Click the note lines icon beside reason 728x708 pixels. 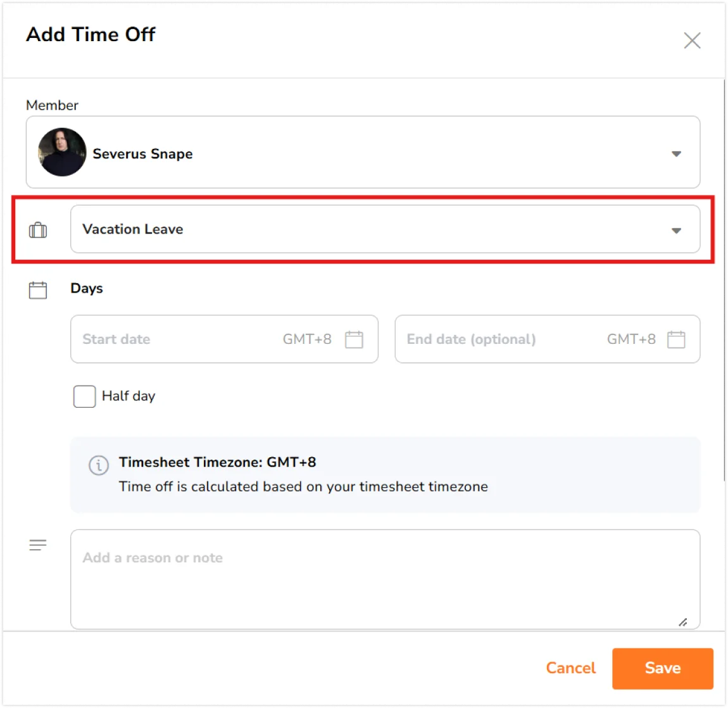38,545
